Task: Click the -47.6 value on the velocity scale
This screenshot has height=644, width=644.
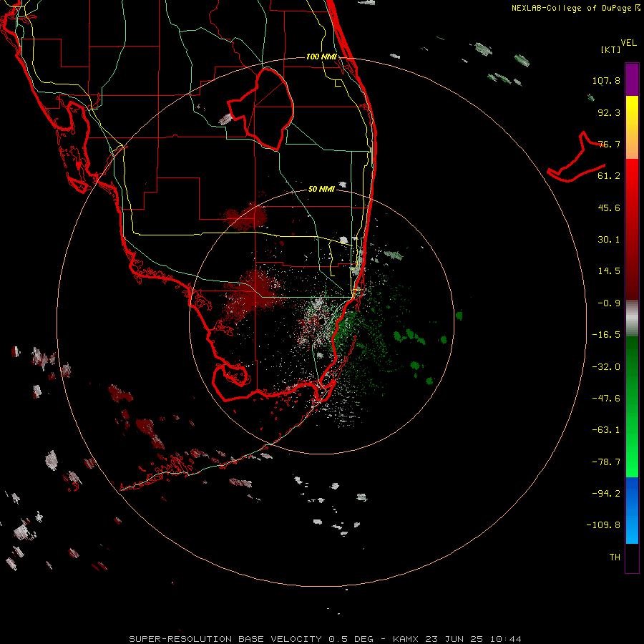Action: coord(606,399)
